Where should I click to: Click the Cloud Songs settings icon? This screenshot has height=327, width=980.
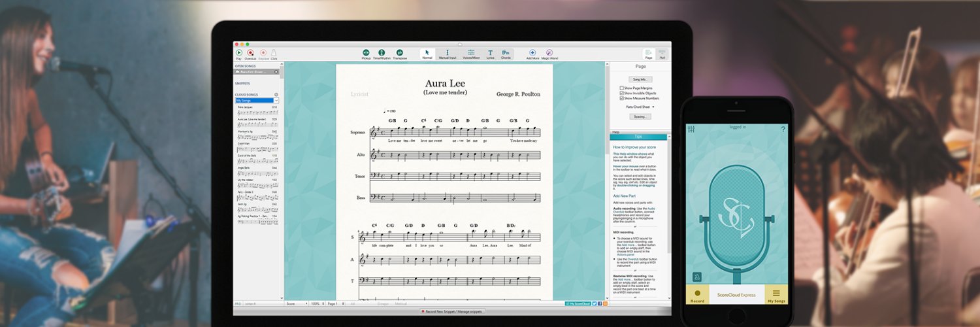(x=277, y=95)
